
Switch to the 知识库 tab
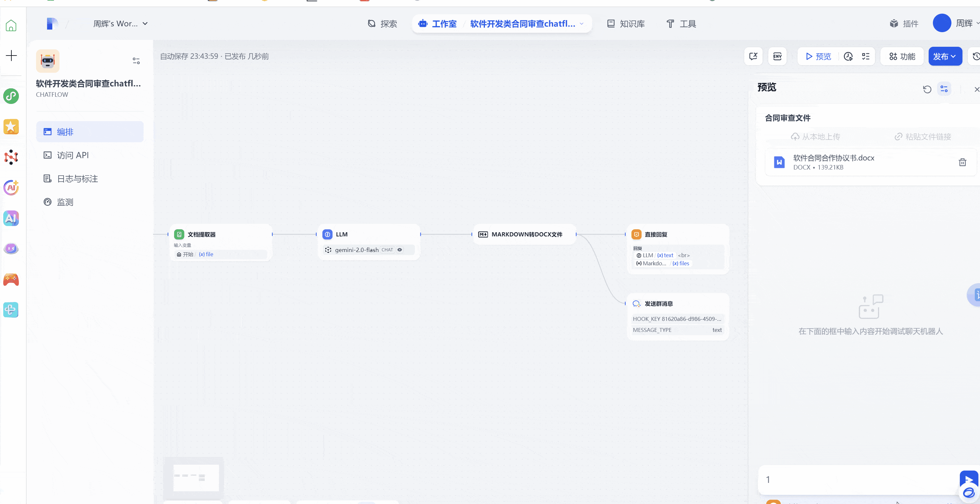pos(625,24)
